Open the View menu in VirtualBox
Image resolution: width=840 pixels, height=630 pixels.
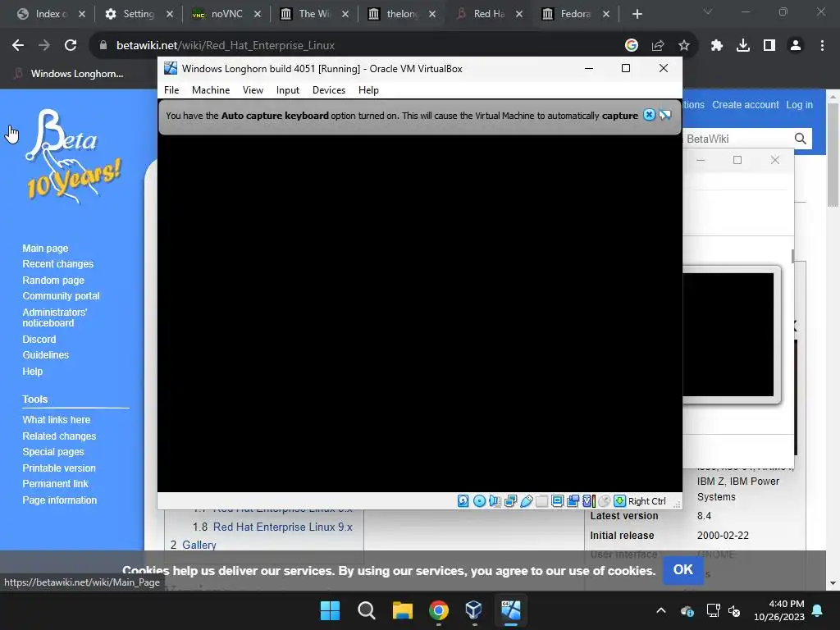(x=253, y=90)
